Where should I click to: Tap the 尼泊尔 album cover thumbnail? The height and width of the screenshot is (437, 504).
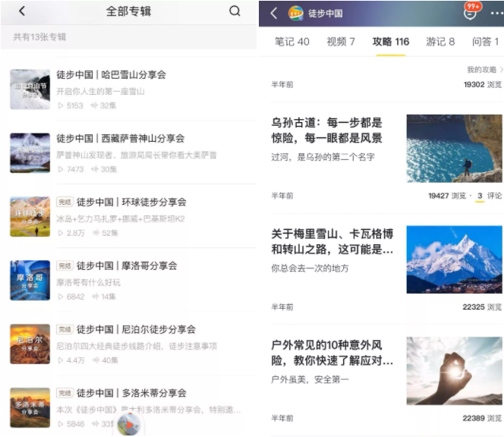[30, 344]
